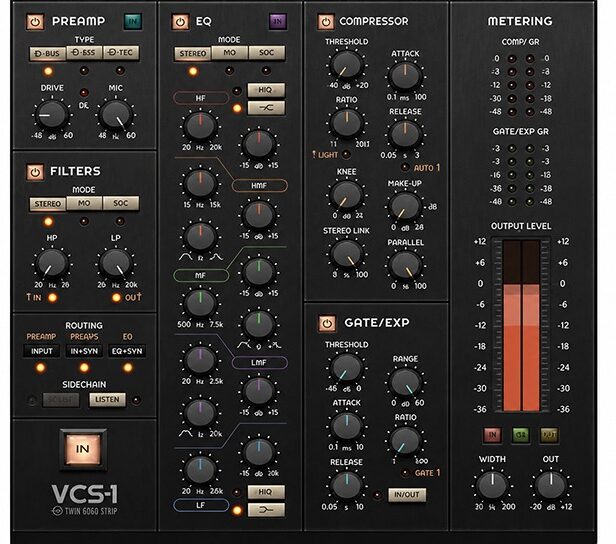Set Filters mode to STEREO
The image size is (616, 544).
(48, 204)
